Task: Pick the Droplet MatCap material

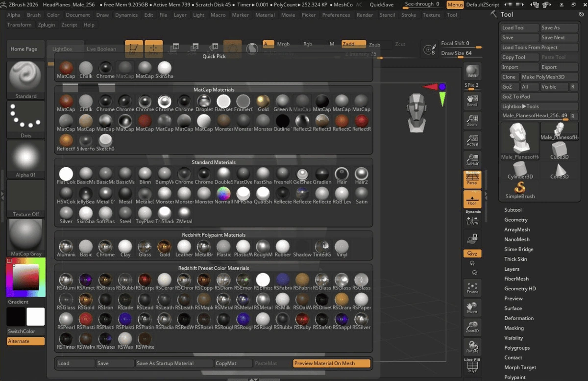Action: [204, 103]
